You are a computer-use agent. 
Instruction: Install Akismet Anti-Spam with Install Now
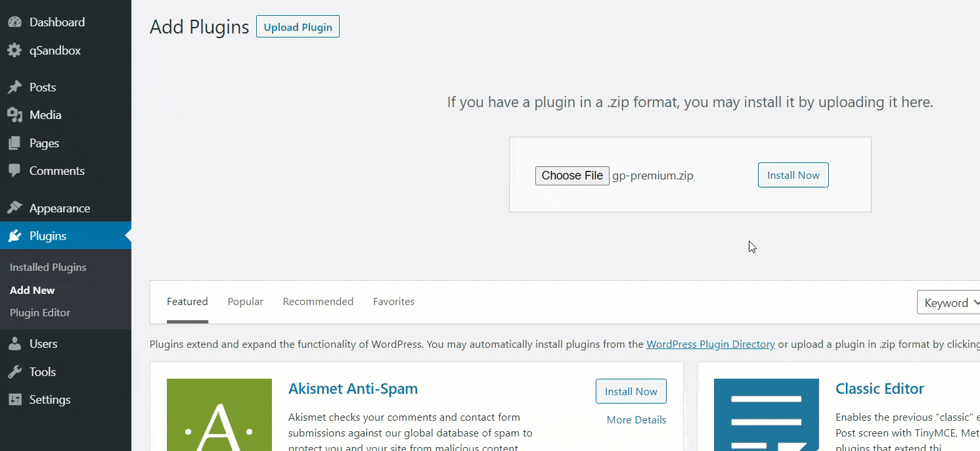point(631,391)
